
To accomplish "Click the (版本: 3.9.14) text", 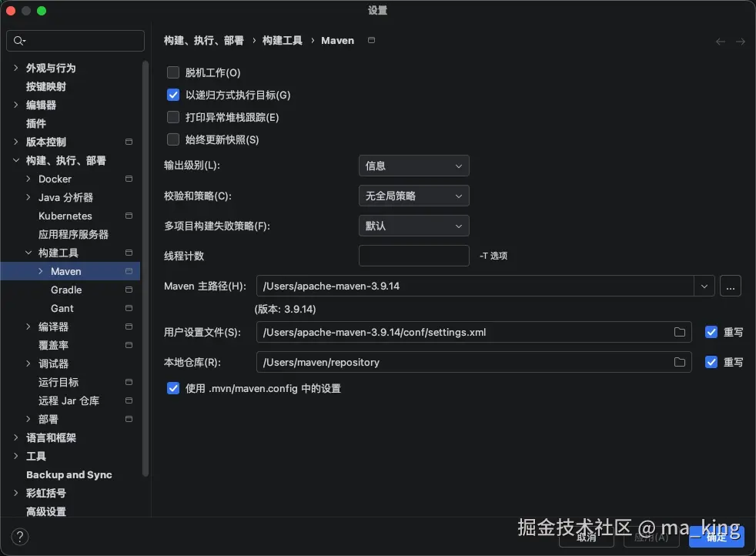I will [x=285, y=309].
